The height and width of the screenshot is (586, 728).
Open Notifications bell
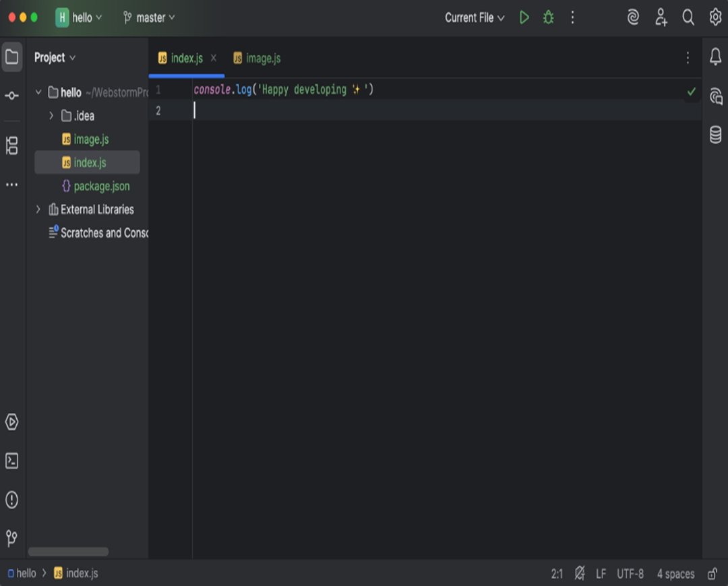tap(715, 57)
